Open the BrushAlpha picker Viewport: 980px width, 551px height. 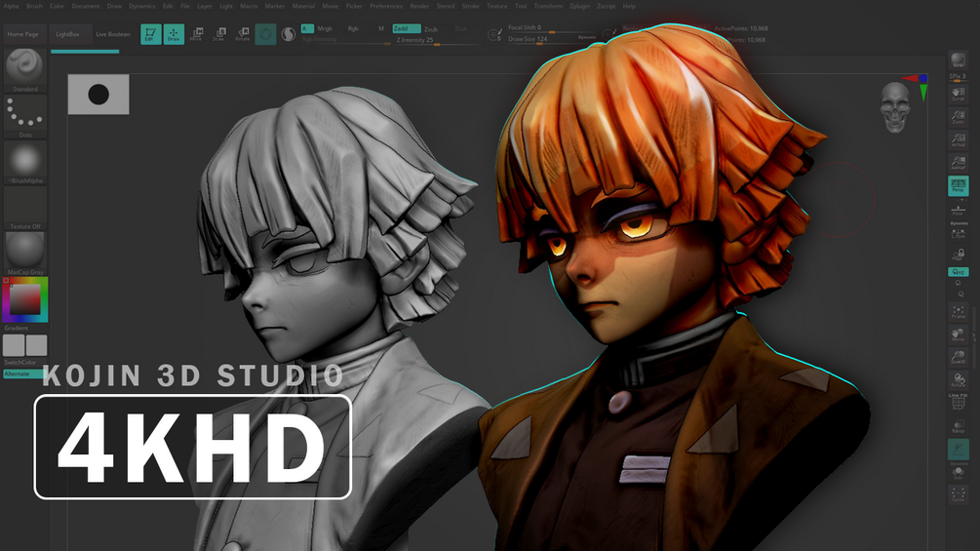pyautogui.click(x=25, y=162)
